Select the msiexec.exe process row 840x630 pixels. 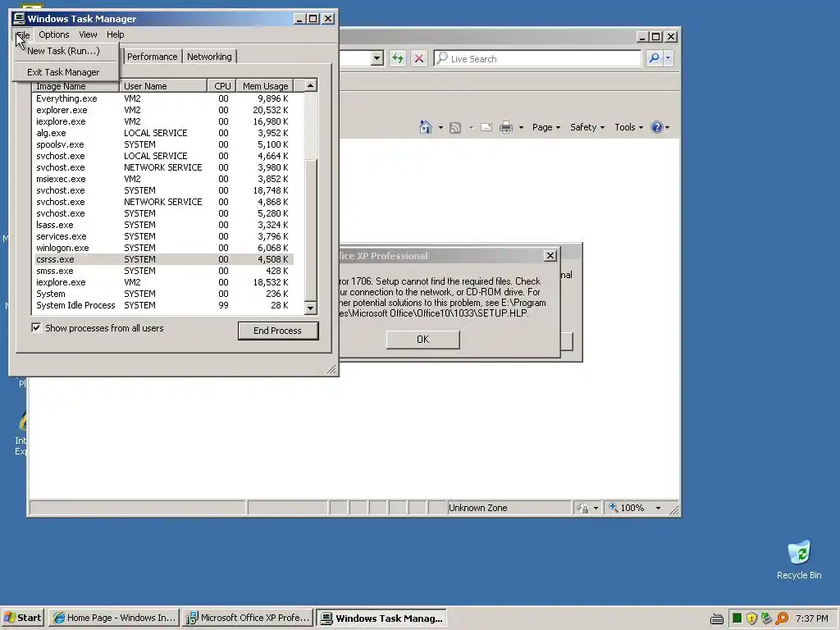click(163, 179)
